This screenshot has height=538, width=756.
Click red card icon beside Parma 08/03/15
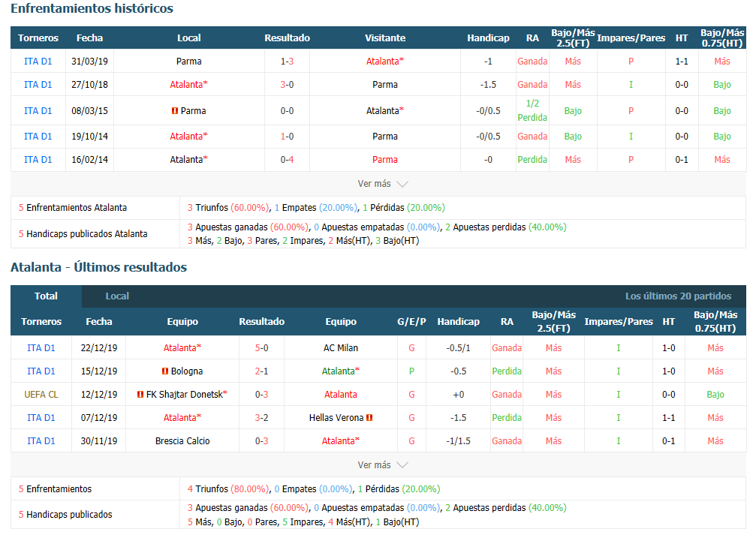click(175, 111)
